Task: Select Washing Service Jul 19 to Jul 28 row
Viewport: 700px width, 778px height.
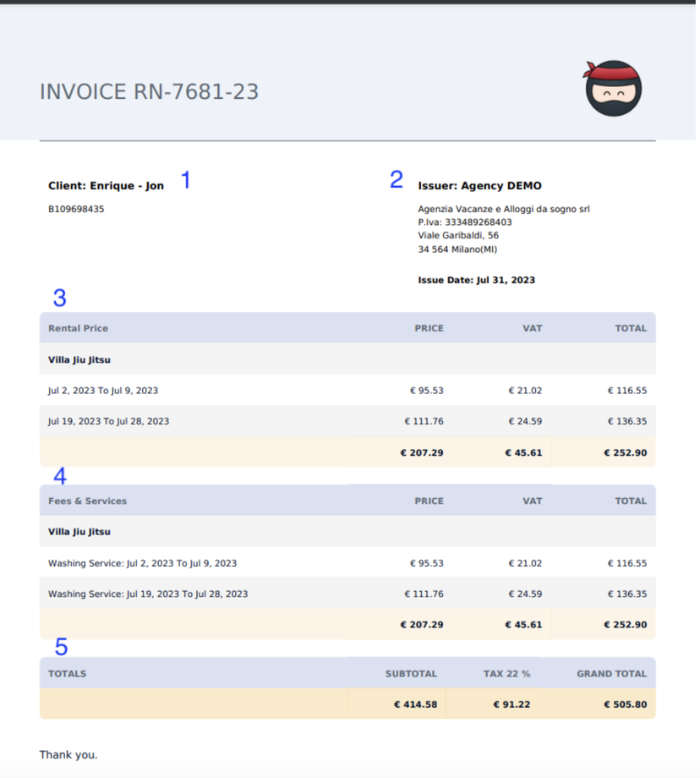Action: [x=148, y=594]
